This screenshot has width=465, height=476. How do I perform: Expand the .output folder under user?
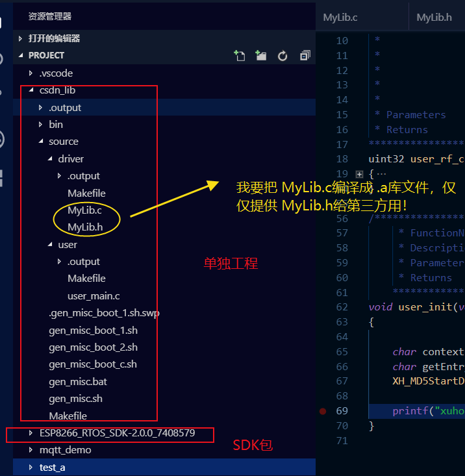[x=59, y=261]
